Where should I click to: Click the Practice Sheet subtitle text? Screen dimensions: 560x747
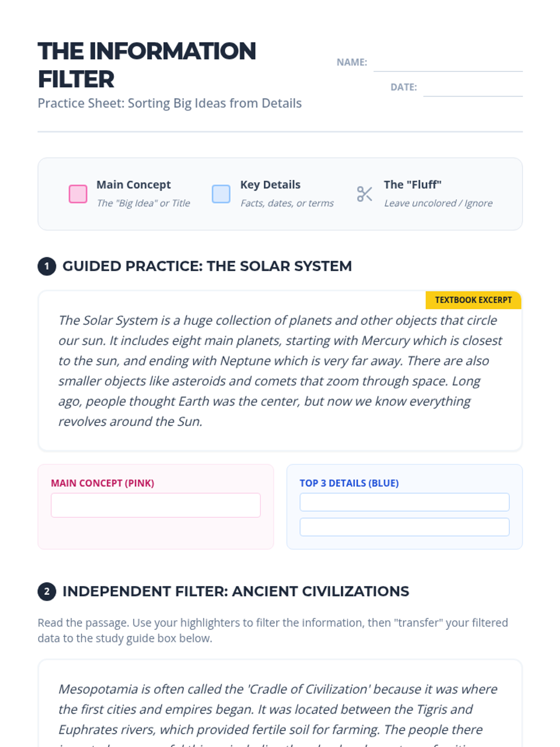click(169, 103)
